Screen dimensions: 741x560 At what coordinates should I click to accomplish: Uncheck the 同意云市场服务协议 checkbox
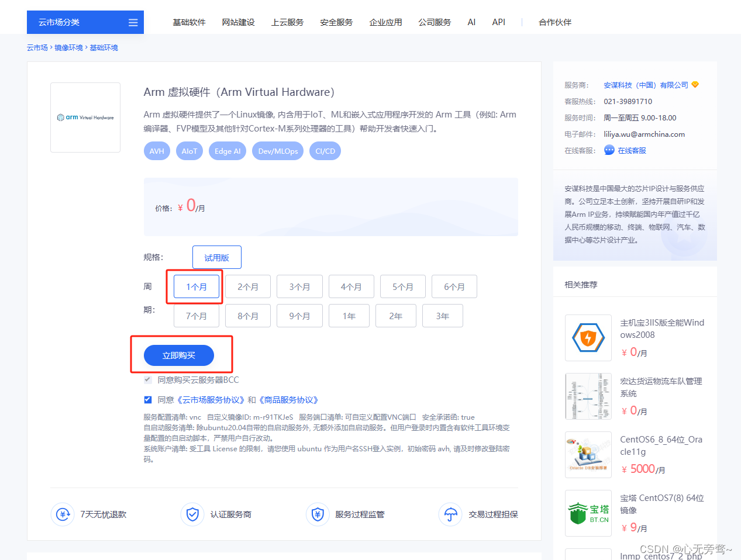[147, 400]
